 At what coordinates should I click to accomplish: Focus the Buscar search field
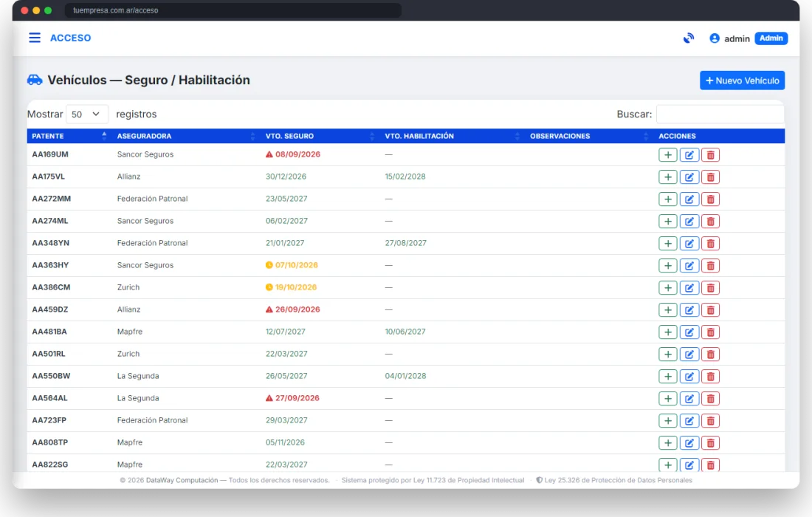(x=720, y=114)
